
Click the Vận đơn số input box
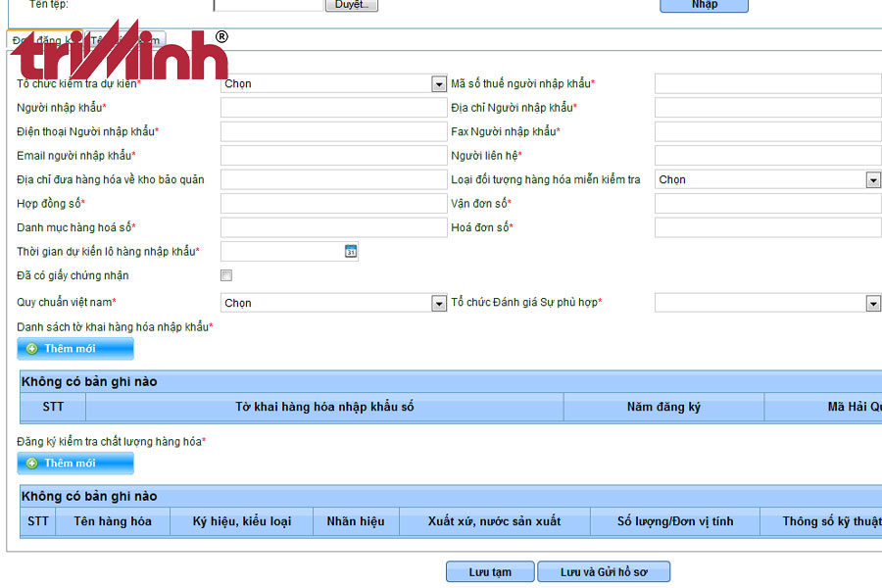tap(767, 204)
